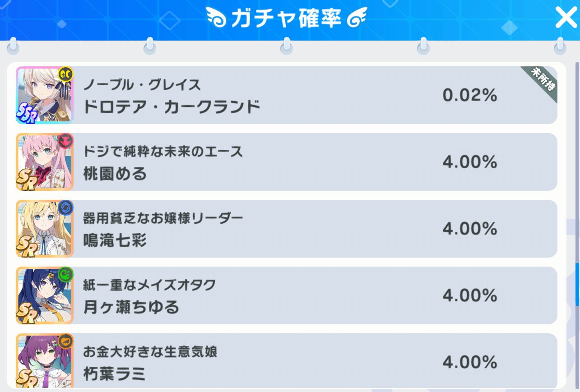This screenshot has height=392, width=580.
Task: Click ドロテア・カークランド SSR character portrait
Action: point(45,95)
